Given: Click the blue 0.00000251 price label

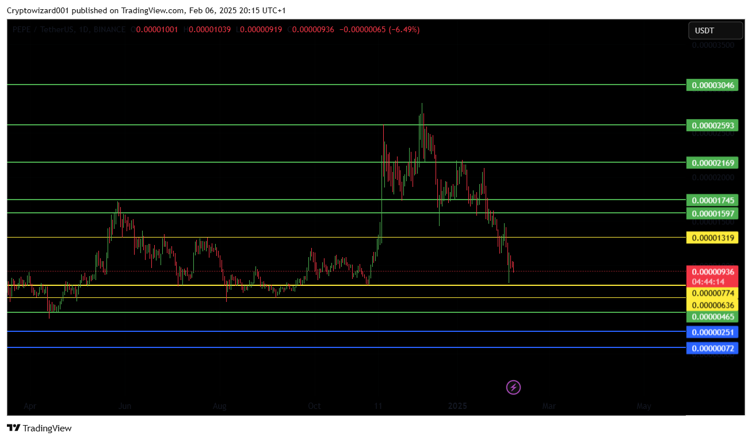Looking at the screenshot, I should pos(713,332).
